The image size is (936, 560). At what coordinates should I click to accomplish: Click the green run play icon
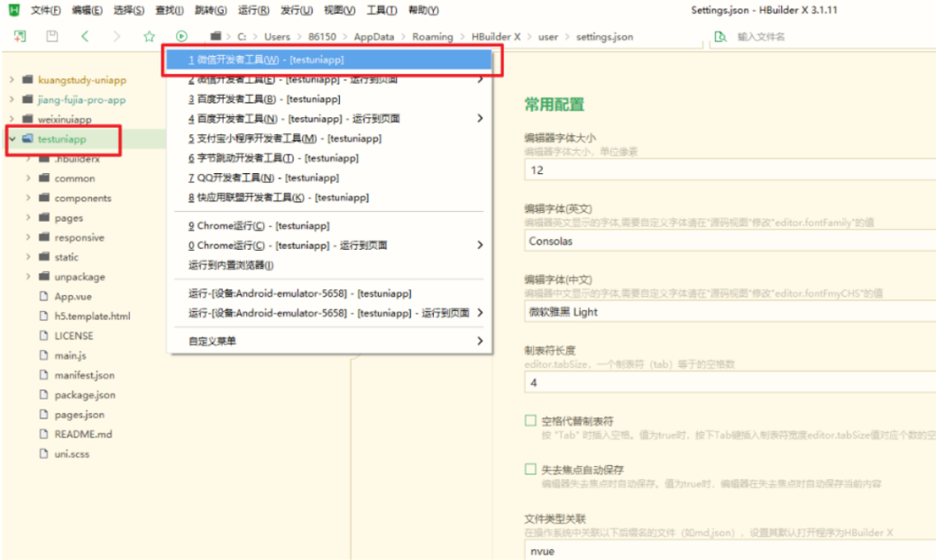click(181, 36)
